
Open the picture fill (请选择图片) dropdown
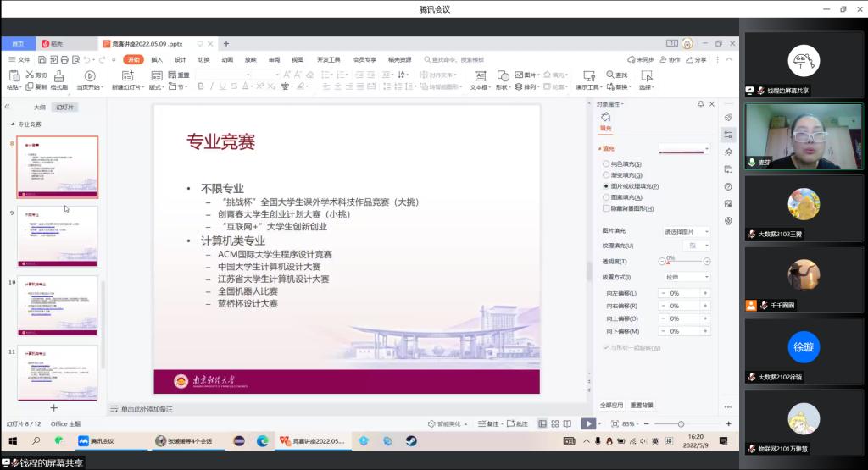tap(686, 231)
